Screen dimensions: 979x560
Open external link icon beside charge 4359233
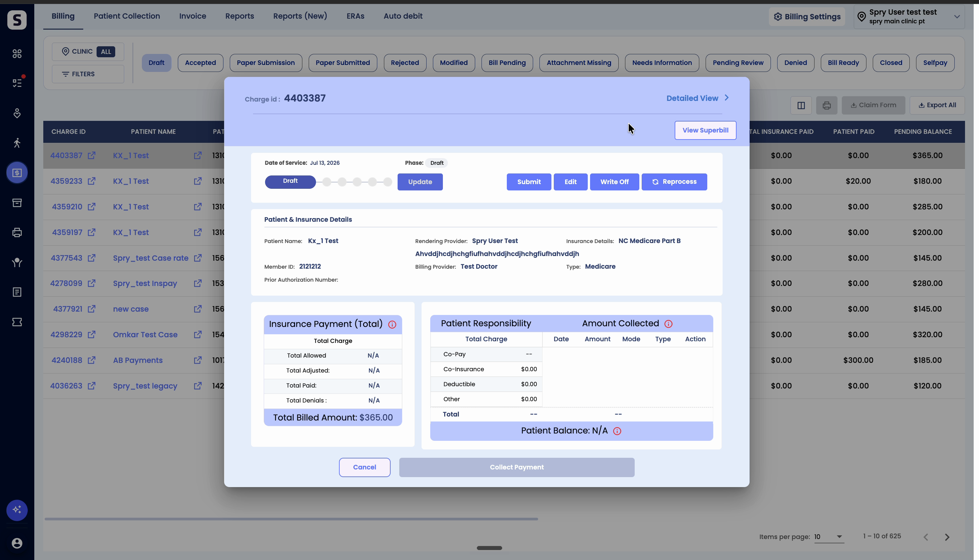coord(92,181)
